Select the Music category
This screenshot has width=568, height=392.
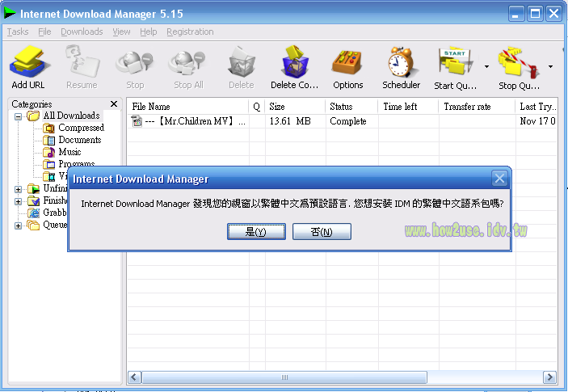[69, 152]
